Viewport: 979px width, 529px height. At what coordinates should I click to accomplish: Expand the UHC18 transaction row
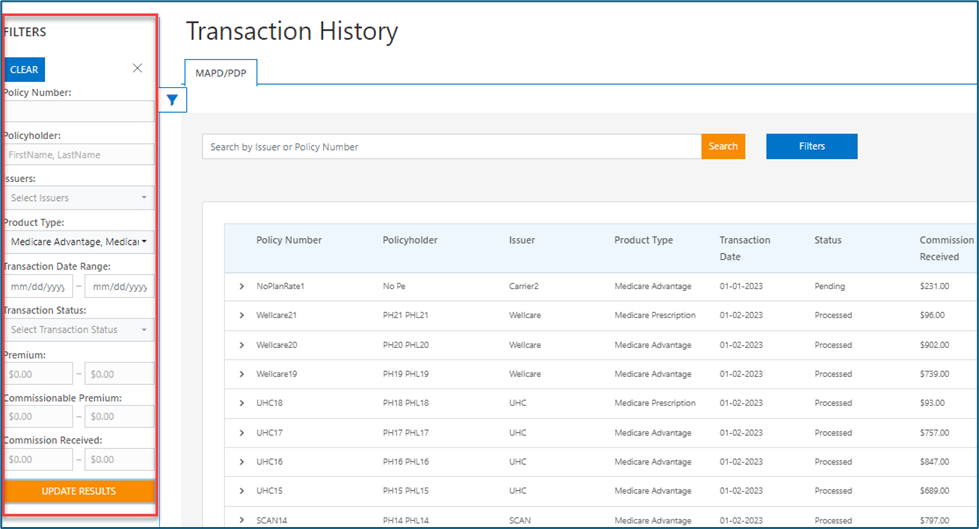coord(242,404)
